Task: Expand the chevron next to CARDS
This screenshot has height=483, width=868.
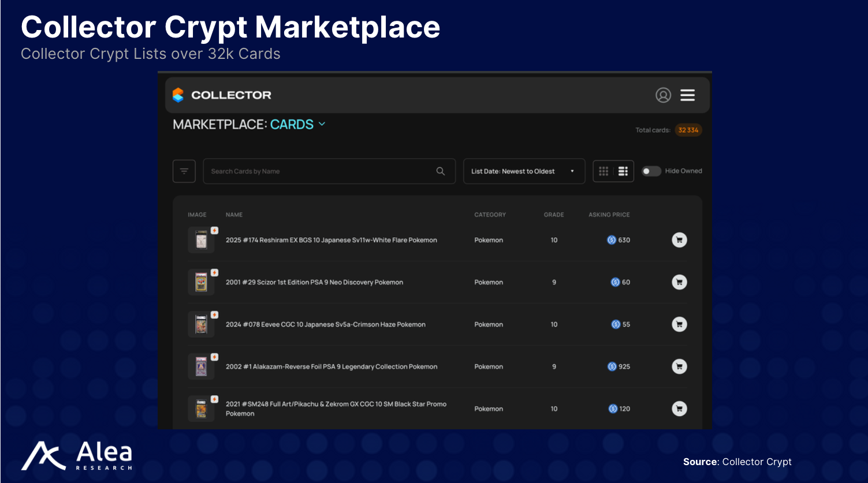Action: tap(322, 124)
